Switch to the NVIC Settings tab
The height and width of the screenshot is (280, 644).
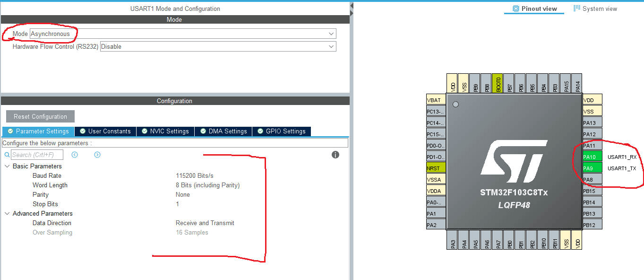165,131
